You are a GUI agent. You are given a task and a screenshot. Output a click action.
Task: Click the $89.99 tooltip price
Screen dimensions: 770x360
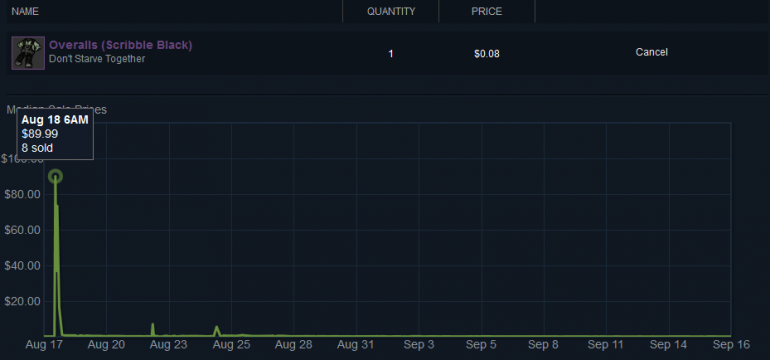pyautogui.click(x=40, y=134)
